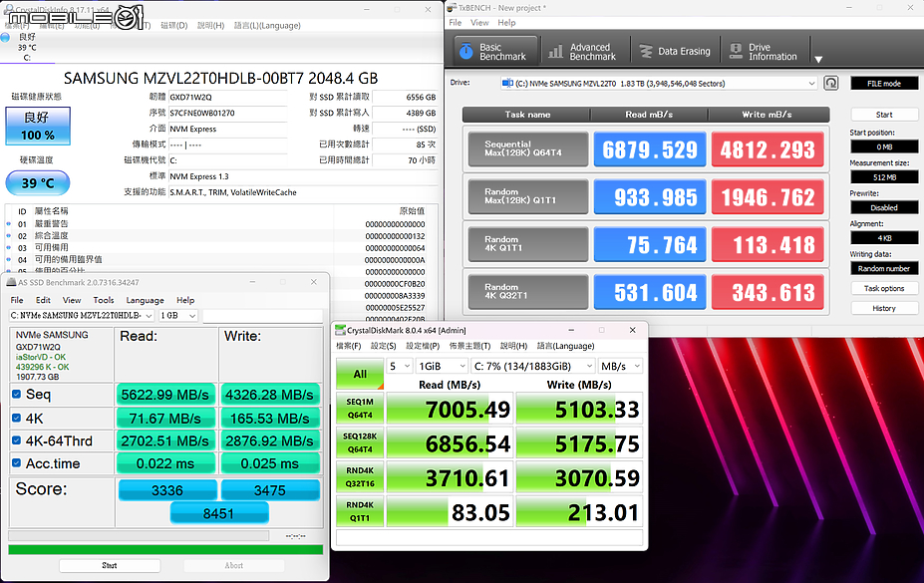This screenshot has height=583, width=924.
Task: Open Task options in TxBENCH
Action: click(884, 289)
